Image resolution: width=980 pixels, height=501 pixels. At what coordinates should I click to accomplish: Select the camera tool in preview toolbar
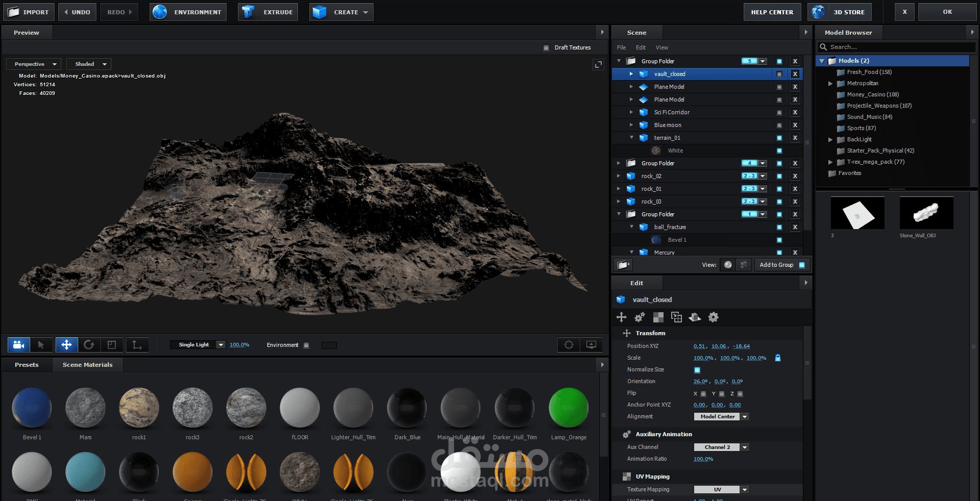pyautogui.click(x=19, y=345)
